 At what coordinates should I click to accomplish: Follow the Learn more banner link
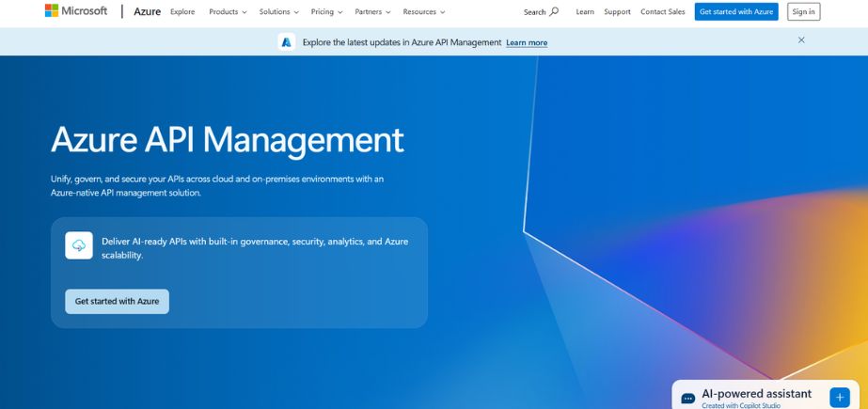527,42
